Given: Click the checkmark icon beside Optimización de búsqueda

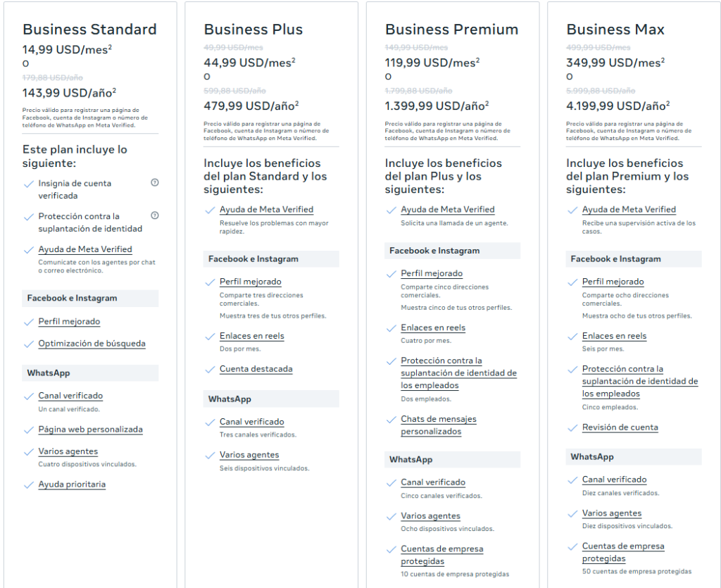Looking at the screenshot, I should tap(28, 344).
